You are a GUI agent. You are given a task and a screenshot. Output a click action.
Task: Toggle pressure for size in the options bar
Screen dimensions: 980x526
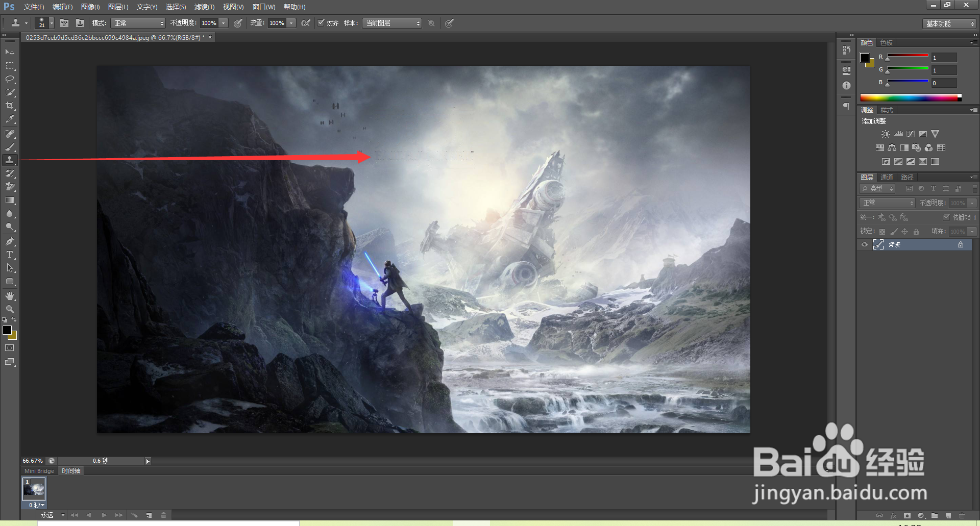tap(449, 23)
